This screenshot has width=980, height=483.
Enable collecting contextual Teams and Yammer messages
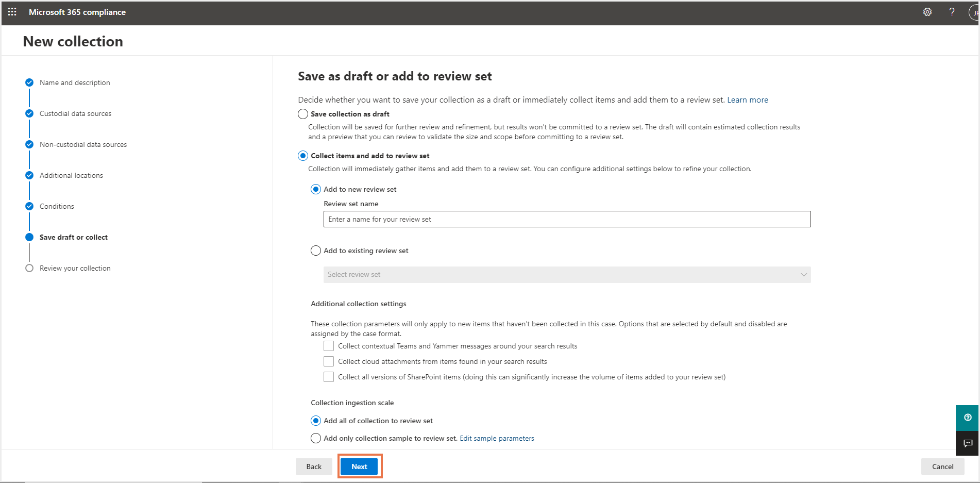pos(329,345)
